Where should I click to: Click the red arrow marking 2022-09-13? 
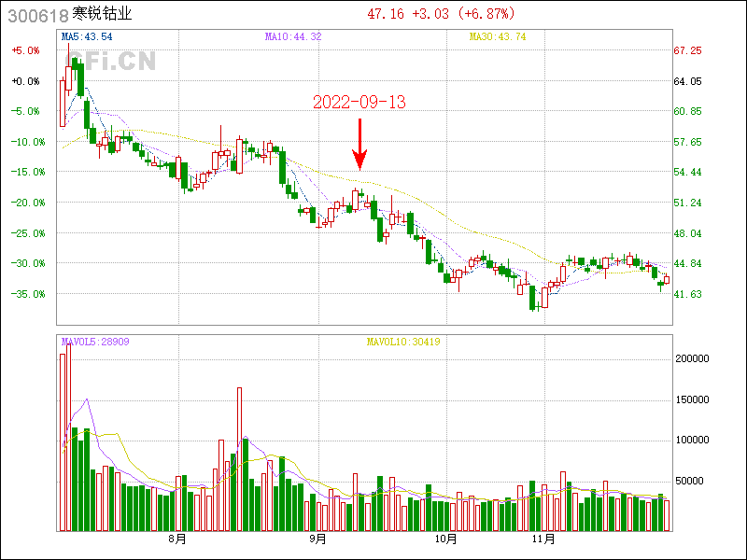359,145
